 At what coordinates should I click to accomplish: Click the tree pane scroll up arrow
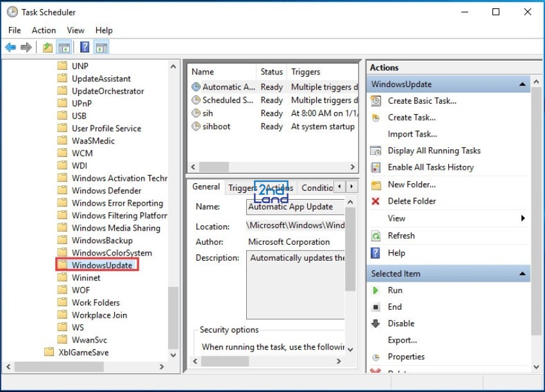(x=173, y=67)
